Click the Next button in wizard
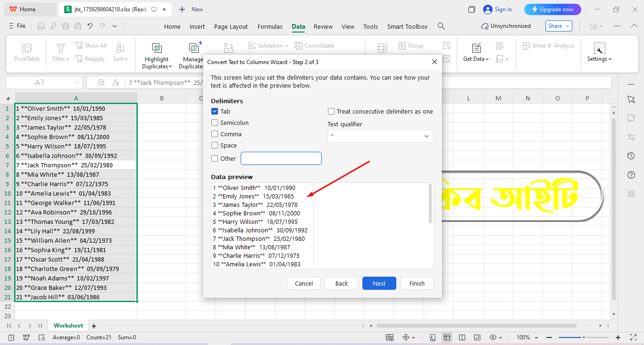644x345 pixels. 379,283
